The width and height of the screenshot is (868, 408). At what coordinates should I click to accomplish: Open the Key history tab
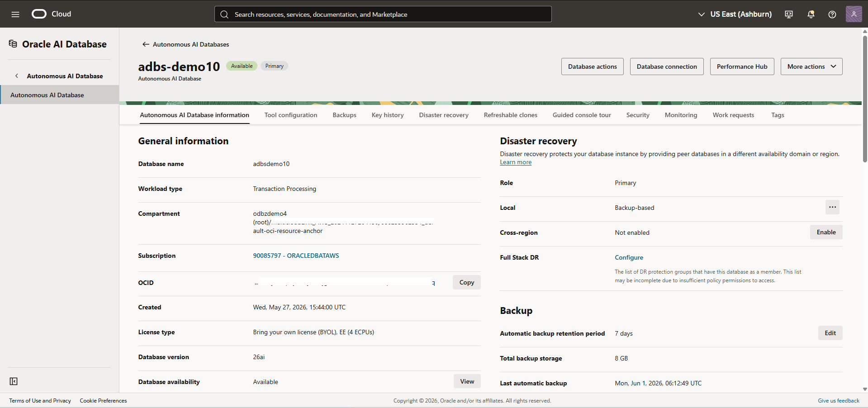tap(388, 115)
